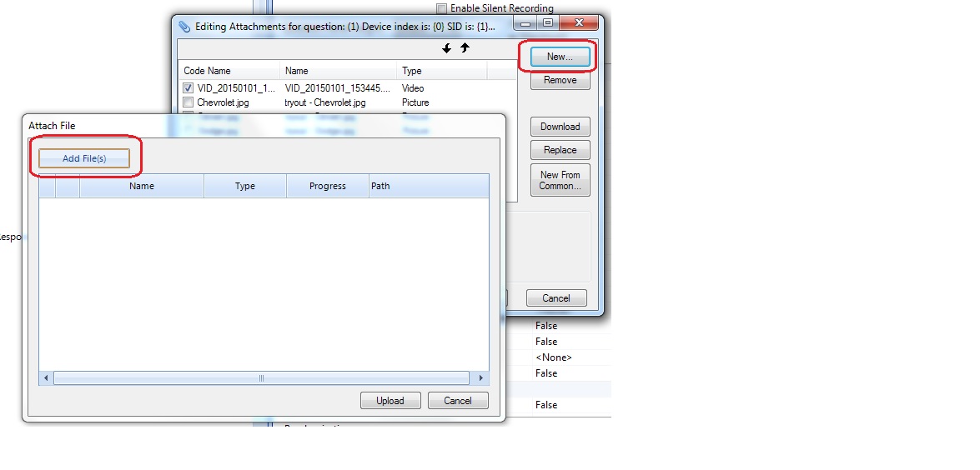Click the <None> property value in background

(x=553, y=357)
